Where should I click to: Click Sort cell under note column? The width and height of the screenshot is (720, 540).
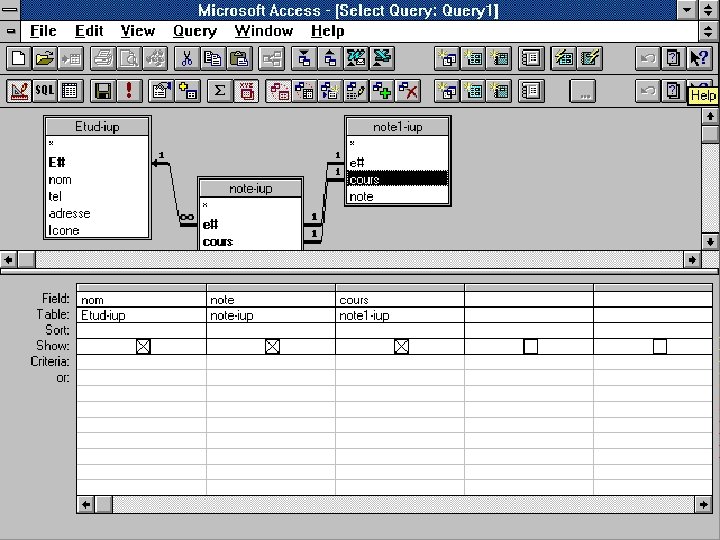click(x=271, y=331)
